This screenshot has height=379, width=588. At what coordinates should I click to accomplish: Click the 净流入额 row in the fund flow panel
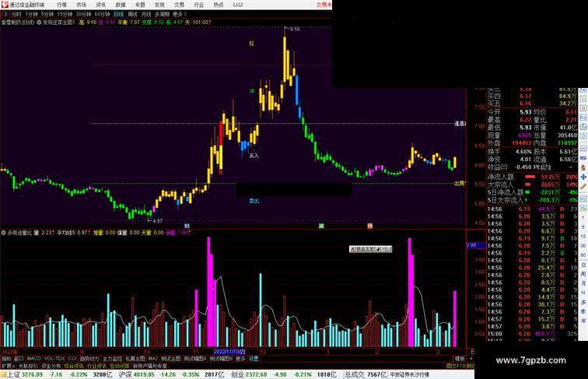pyautogui.click(x=532, y=177)
